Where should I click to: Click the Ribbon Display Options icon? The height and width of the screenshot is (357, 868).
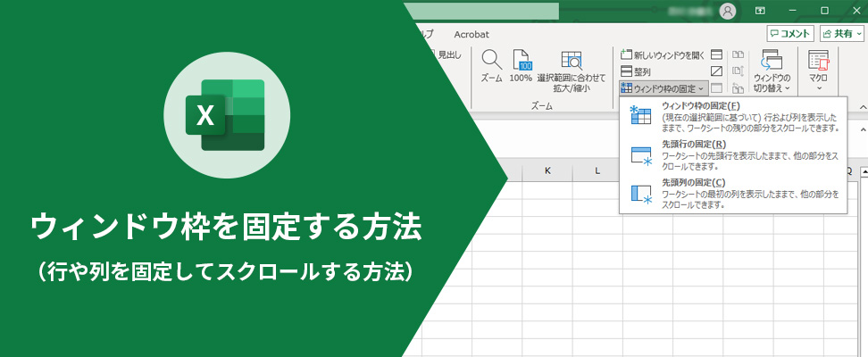[760, 11]
